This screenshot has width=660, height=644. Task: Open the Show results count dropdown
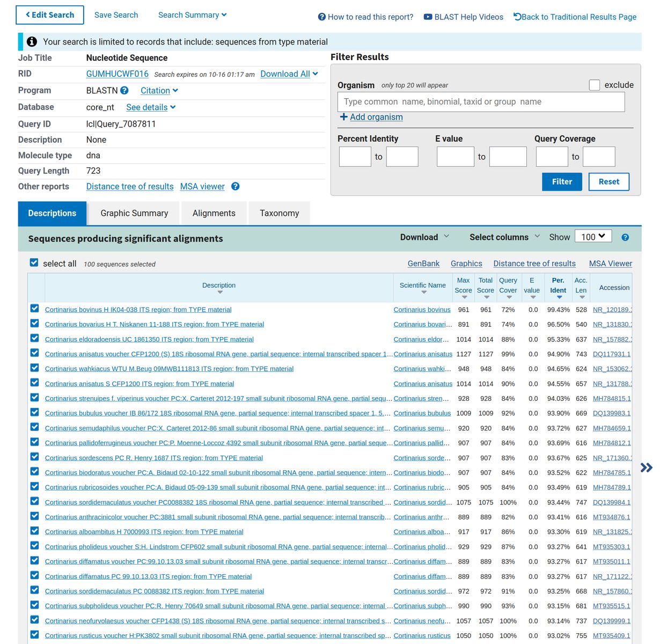pyautogui.click(x=593, y=237)
